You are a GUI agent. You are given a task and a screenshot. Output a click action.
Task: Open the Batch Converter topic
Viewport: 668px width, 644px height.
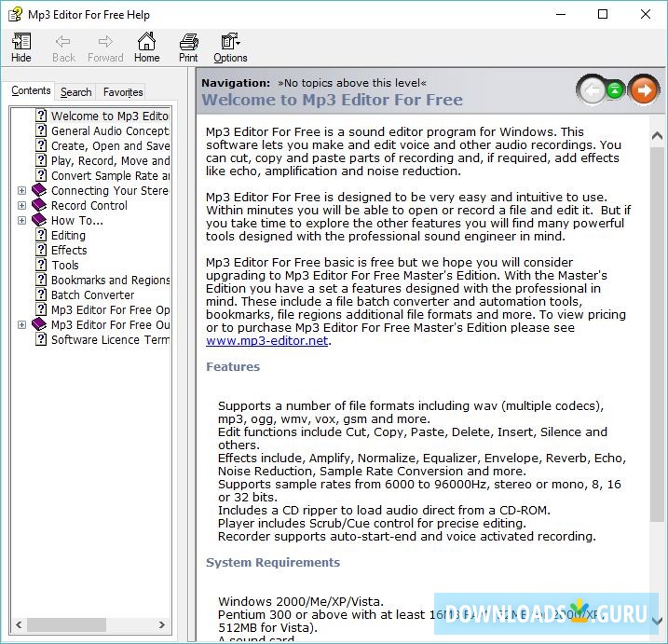[93, 295]
